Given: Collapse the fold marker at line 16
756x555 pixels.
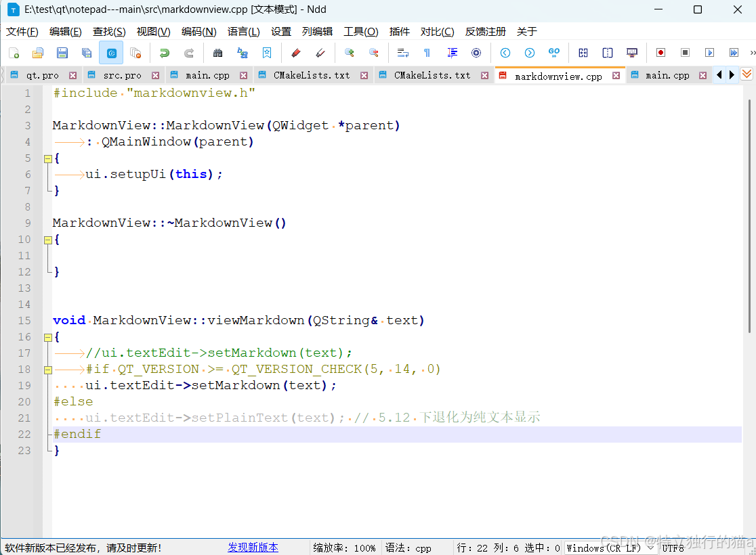Looking at the screenshot, I should [x=47, y=337].
